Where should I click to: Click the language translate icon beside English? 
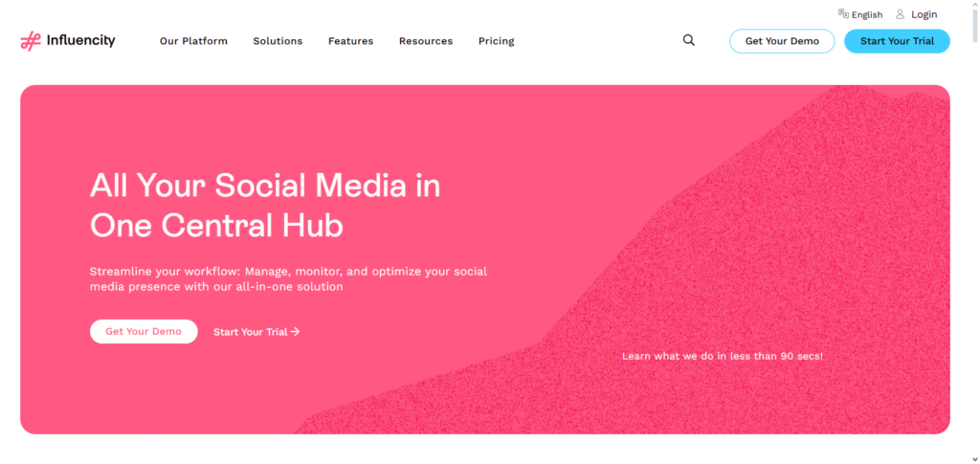(x=843, y=14)
